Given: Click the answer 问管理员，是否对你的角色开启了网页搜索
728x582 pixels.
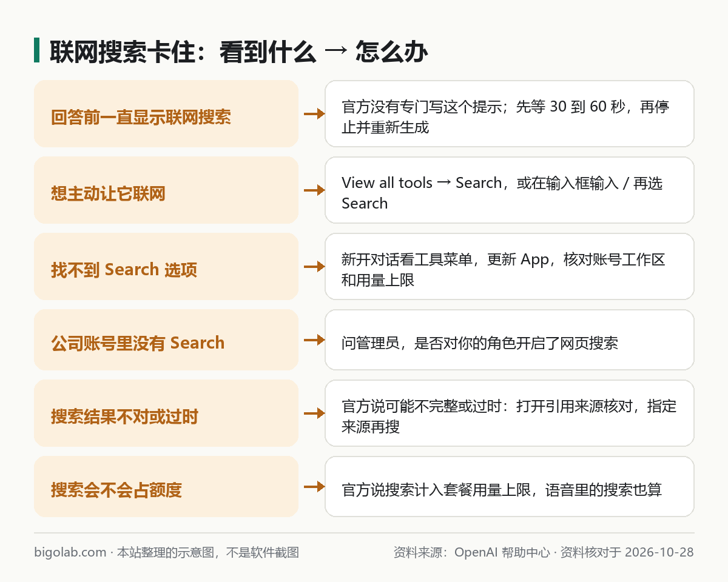Looking at the screenshot, I should pyautogui.click(x=510, y=339).
